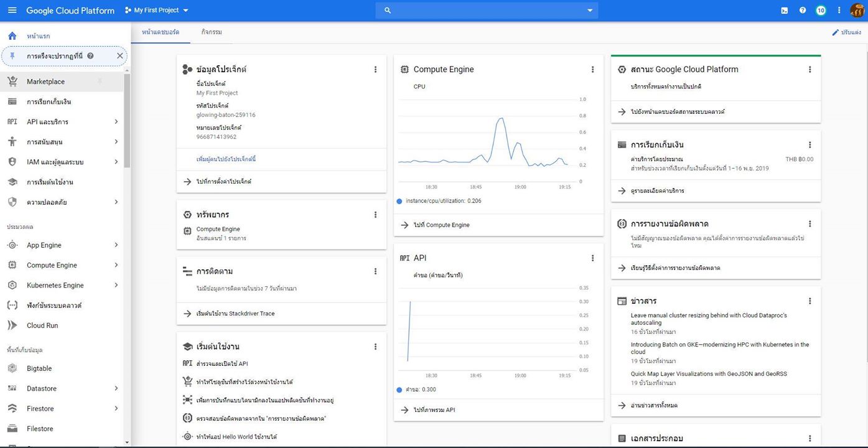Select the หน้าแดชบอร์ด tab
This screenshot has width=868, height=448.
click(x=161, y=32)
